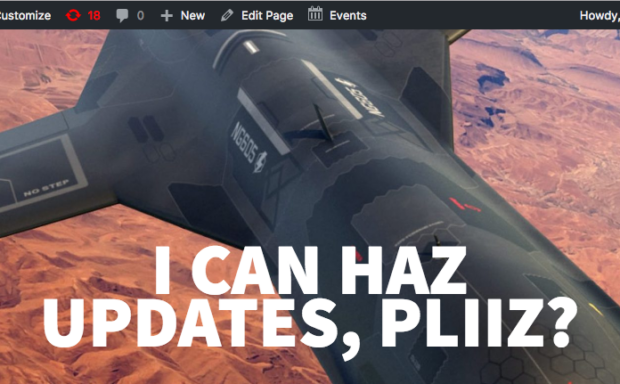
Task: Open the 18 pending updates count
Action: 94,15
